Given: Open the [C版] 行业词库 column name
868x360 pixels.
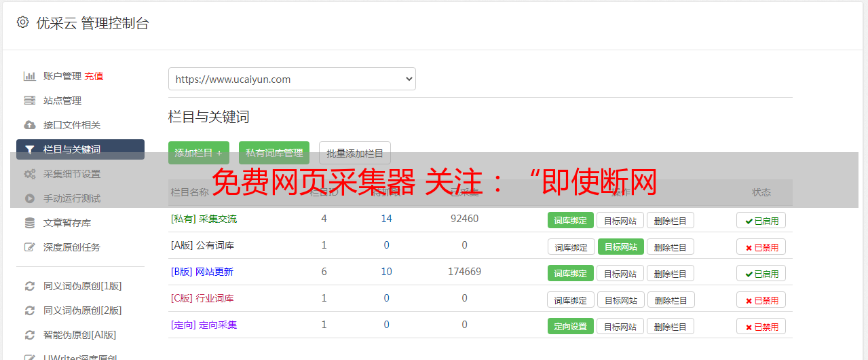Looking at the screenshot, I should point(202,298).
